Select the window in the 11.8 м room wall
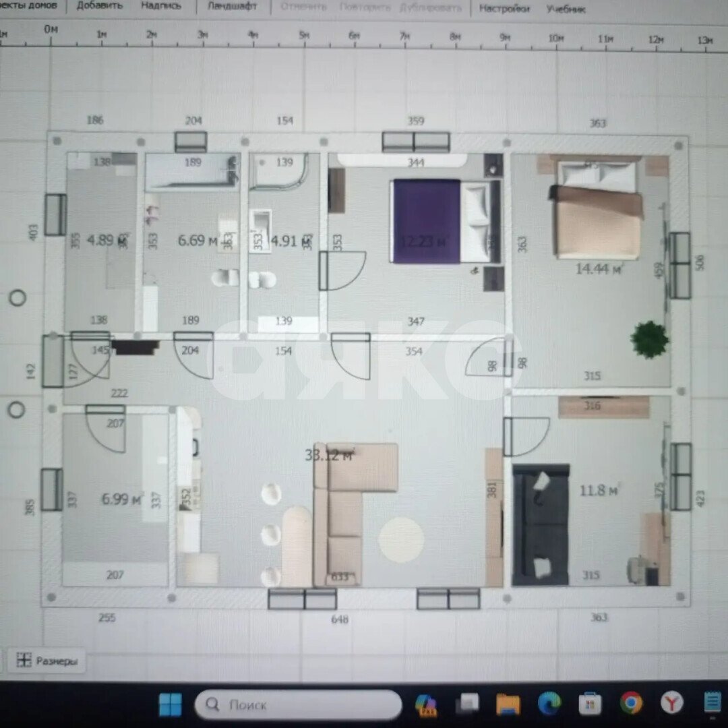The width and height of the screenshot is (728, 728). click(681, 477)
